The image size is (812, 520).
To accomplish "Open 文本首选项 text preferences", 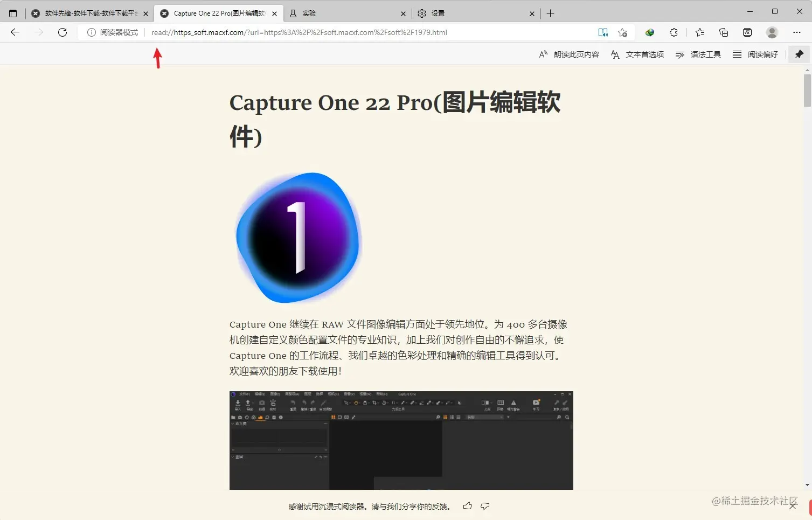I will click(637, 54).
